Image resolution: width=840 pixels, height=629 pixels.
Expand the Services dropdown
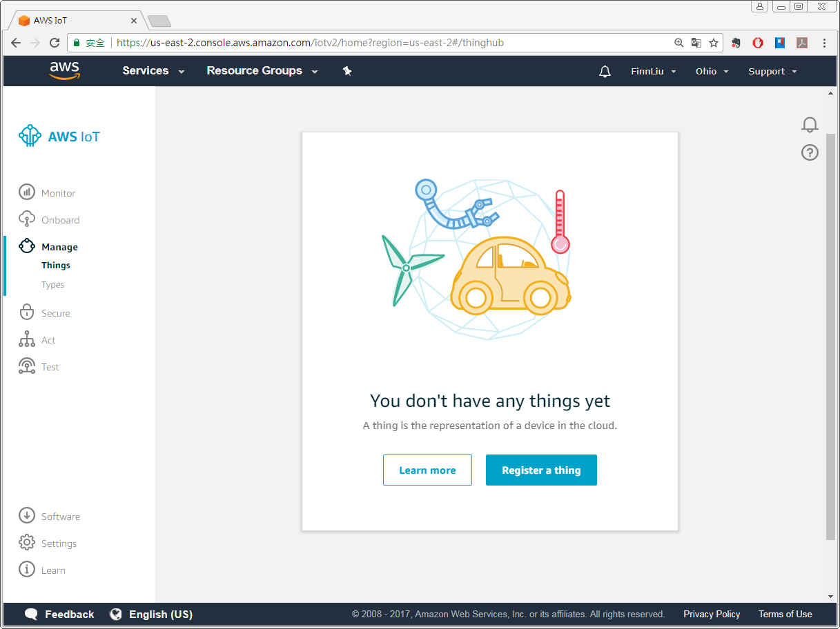[x=153, y=71]
